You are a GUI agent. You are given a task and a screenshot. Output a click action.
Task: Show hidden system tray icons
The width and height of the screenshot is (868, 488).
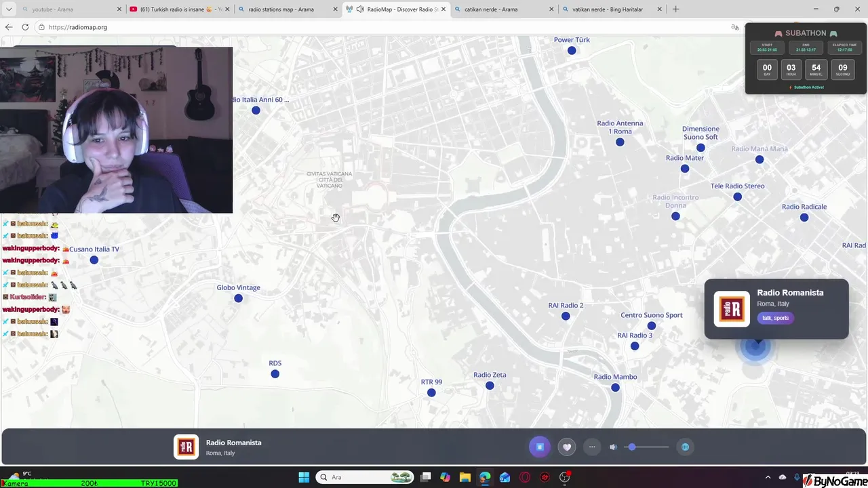click(768, 477)
